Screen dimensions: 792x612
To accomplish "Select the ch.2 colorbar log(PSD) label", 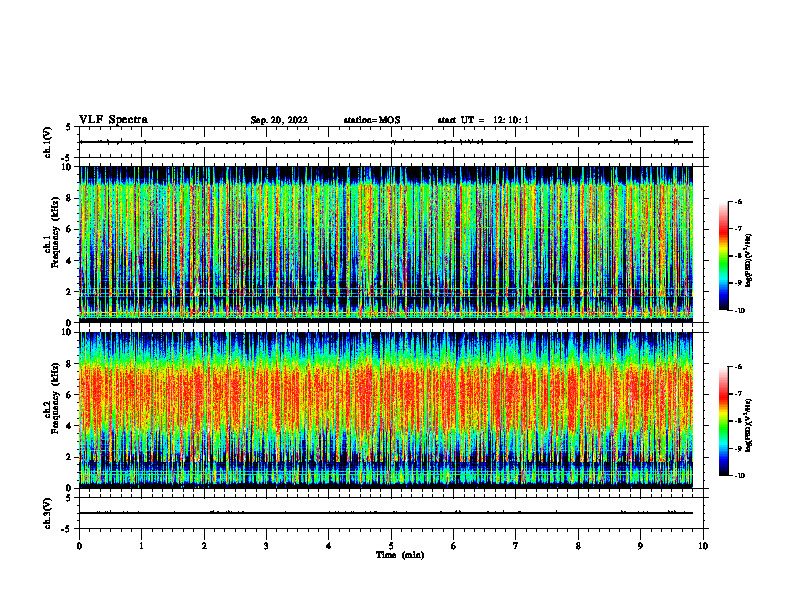I will tap(749, 425).
